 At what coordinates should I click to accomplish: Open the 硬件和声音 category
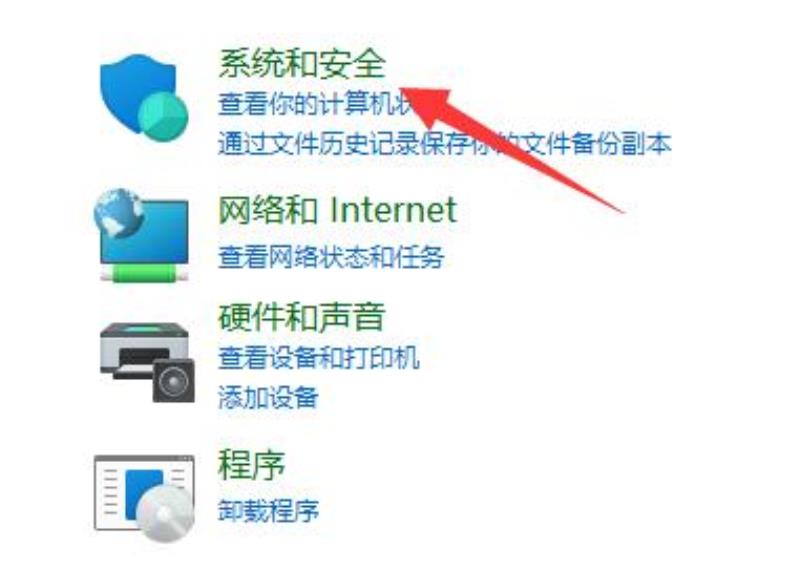tap(302, 317)
